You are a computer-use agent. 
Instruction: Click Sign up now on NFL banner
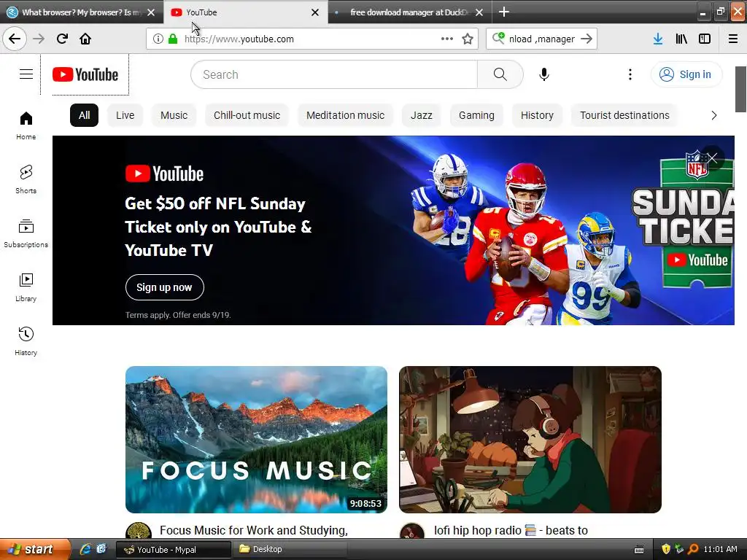tap(164, 287)
